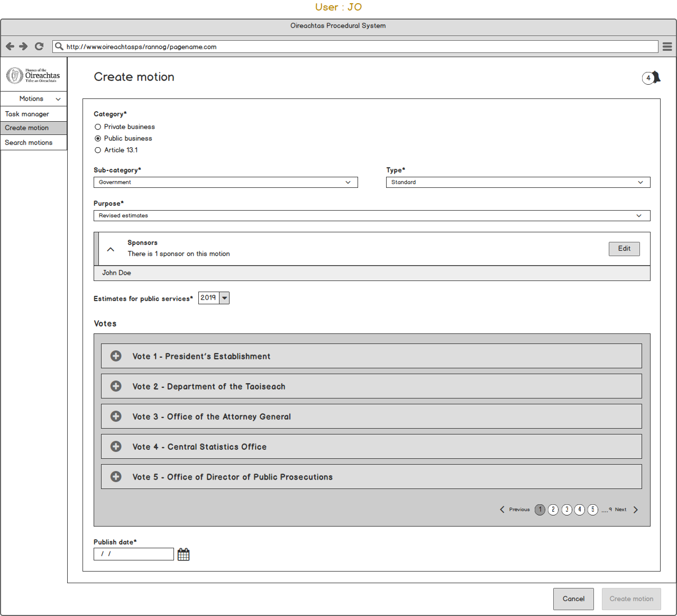Click sponsor John Doe row
This screenshot has height=616, width=677.
[372, 273]
